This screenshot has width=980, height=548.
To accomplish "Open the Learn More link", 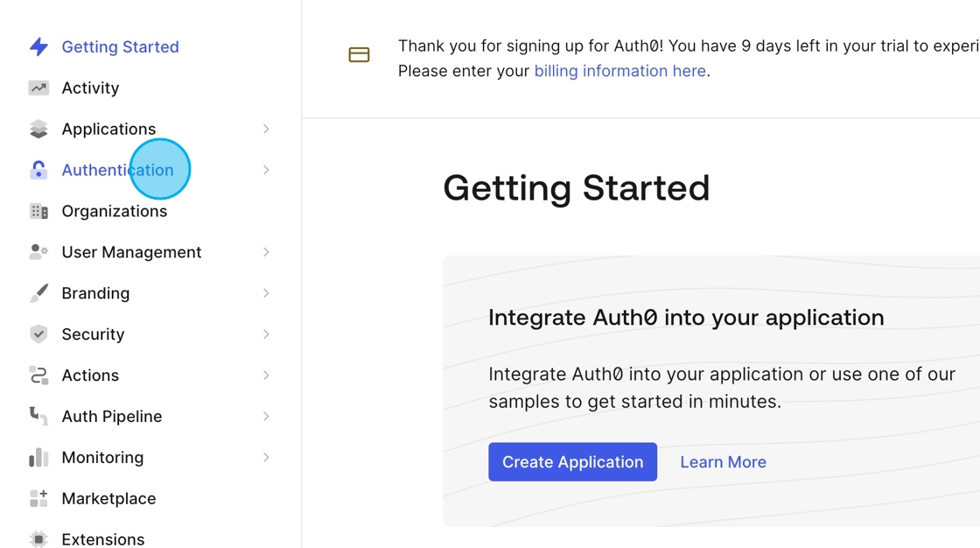I will pyautogui.click(x=723, y=461).
